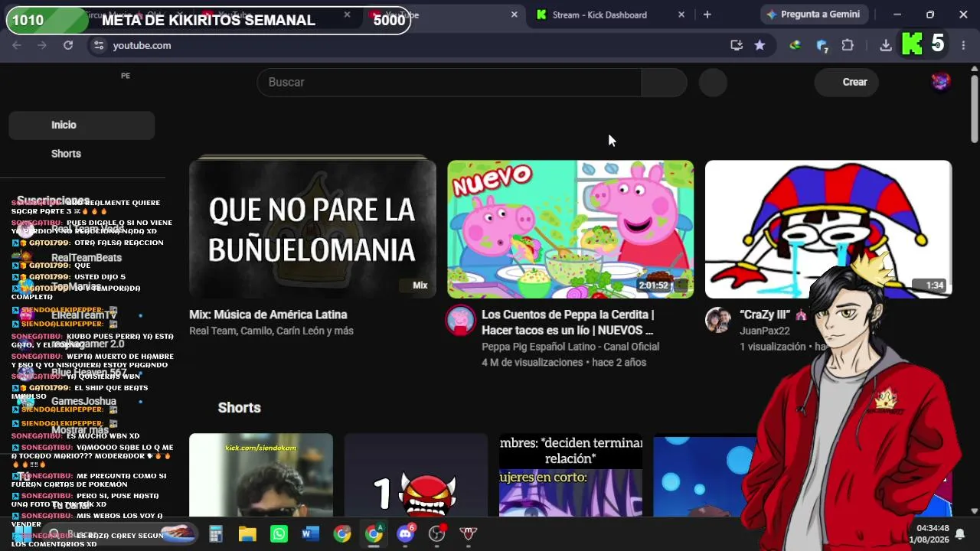Open Discord from the taskbar
The height and width of the screenshot is (551, 980).
click(406, 533)
